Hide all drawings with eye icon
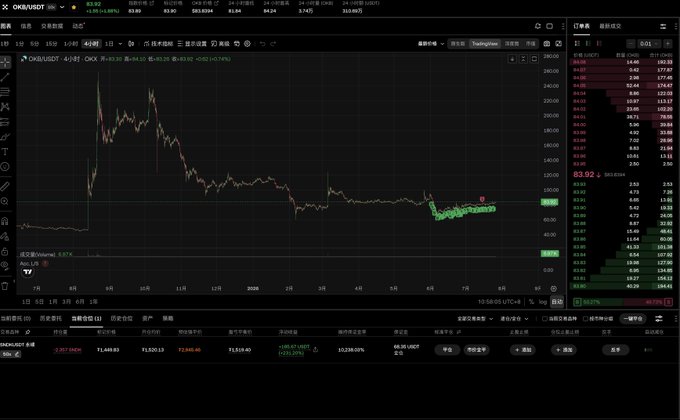 [x=5, y=266]
